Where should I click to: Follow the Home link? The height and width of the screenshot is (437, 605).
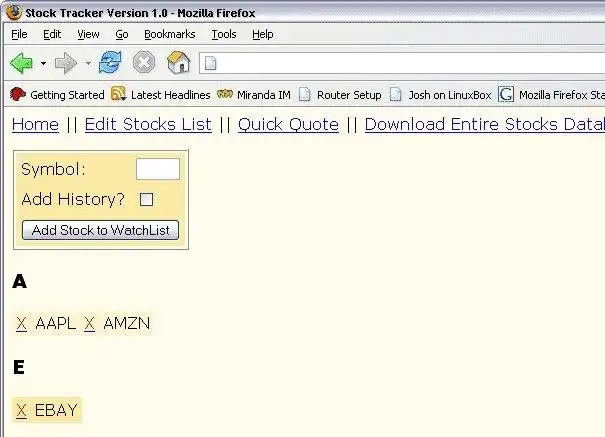[35, 125]
